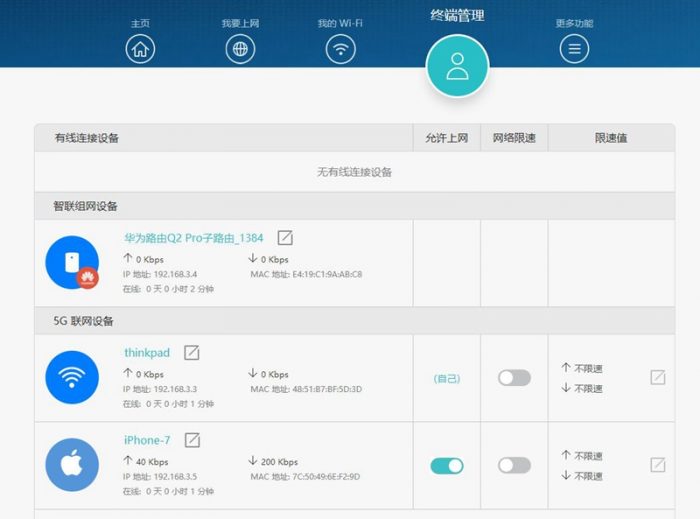The image size is (700, 519).
Task: Open 我的 Wi-Fi settings icon
Action: (x=341, y=48)
